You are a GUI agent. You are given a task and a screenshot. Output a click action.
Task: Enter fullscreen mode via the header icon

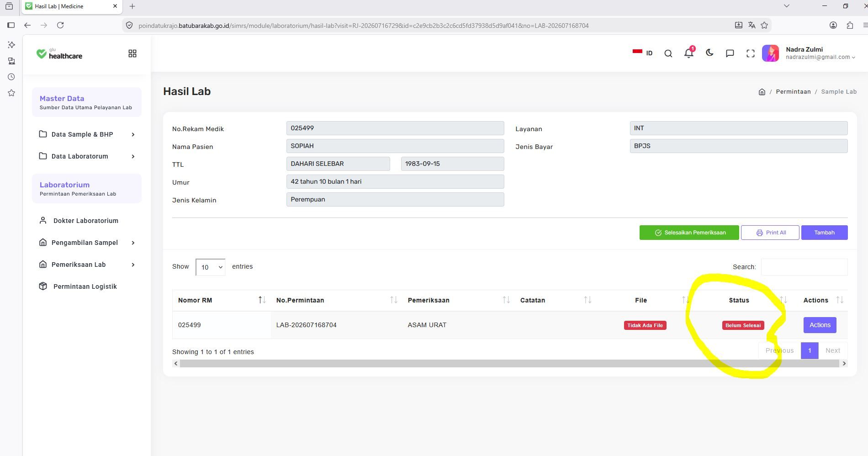pyautogui.click(x=751, y=53)
